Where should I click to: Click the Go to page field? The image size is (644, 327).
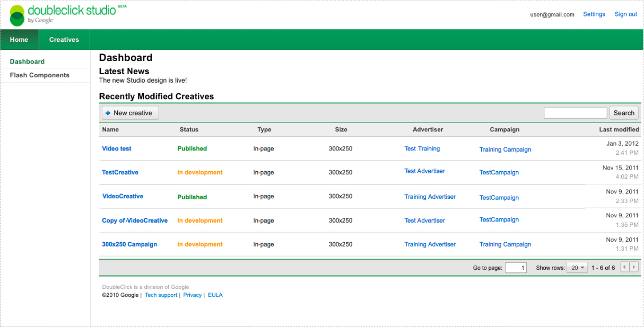pyautogui.click(x=516, y=268)
